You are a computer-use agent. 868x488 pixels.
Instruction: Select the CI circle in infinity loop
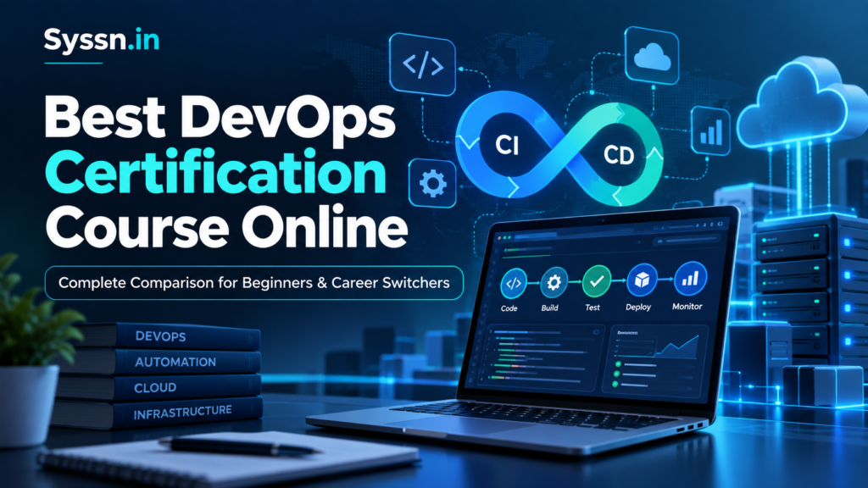click(x=507, y=145)
